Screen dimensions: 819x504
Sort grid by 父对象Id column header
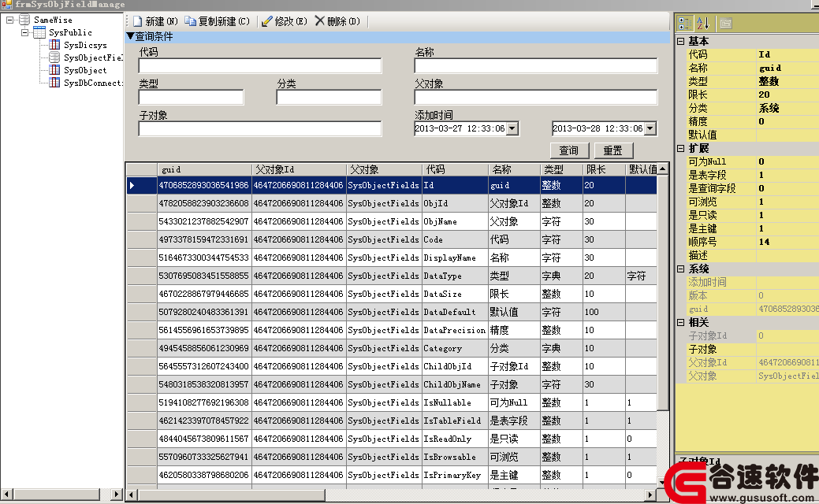pyautogui.click(x=299, y=169)
